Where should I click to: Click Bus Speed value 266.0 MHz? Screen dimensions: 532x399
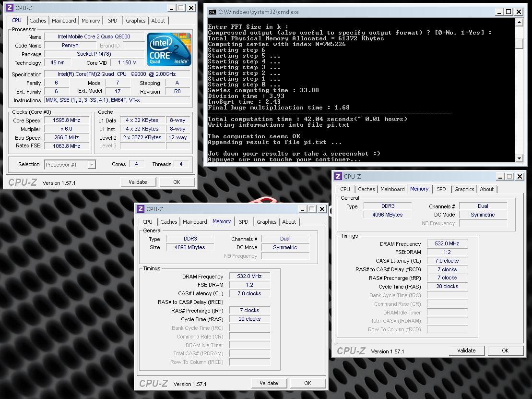pos(67,137)
